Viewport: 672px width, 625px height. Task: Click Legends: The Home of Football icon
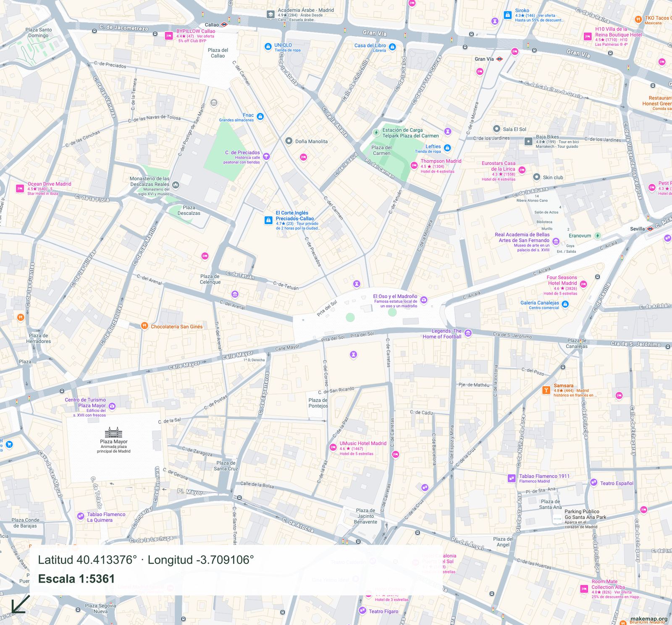[x=468, y=333]
